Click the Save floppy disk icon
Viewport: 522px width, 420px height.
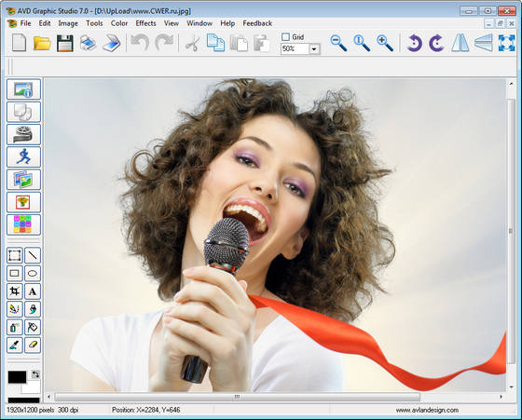tap(65, 43)
